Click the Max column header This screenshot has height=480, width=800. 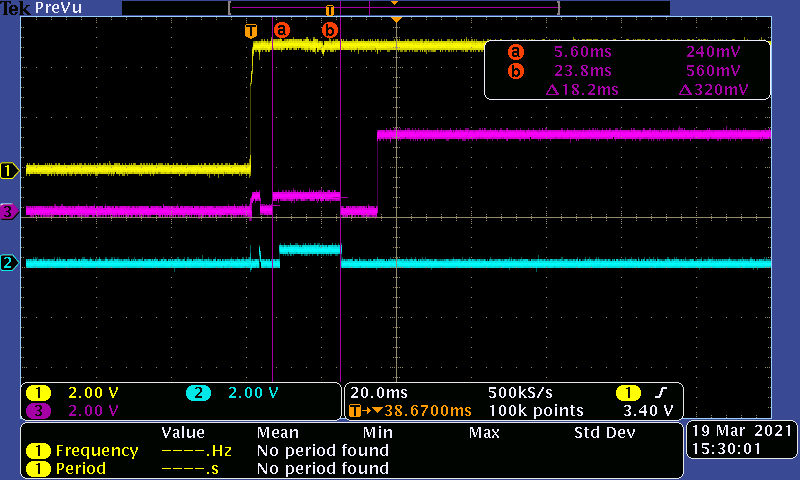(x=484, y=433)
